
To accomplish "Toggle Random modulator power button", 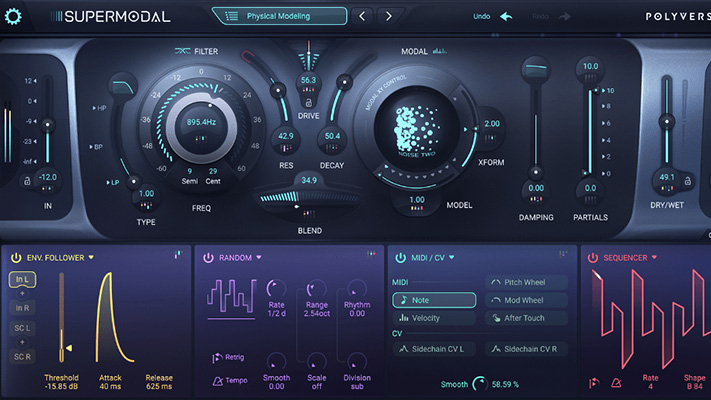I will click(208, 258).
